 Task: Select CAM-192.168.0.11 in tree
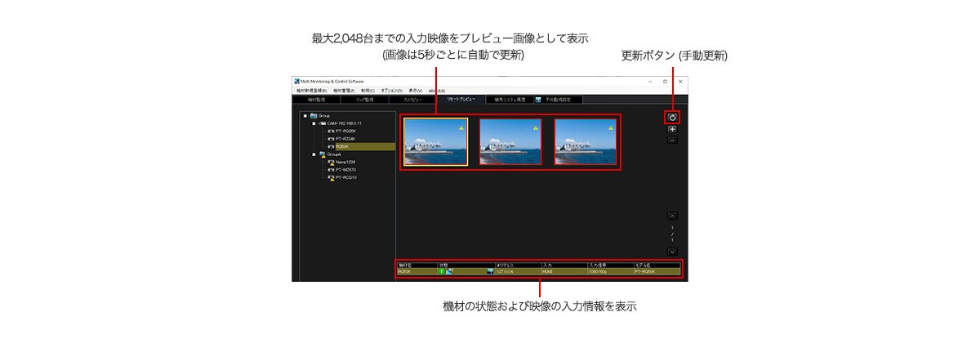pyautogui.click(x=344, y=123)
